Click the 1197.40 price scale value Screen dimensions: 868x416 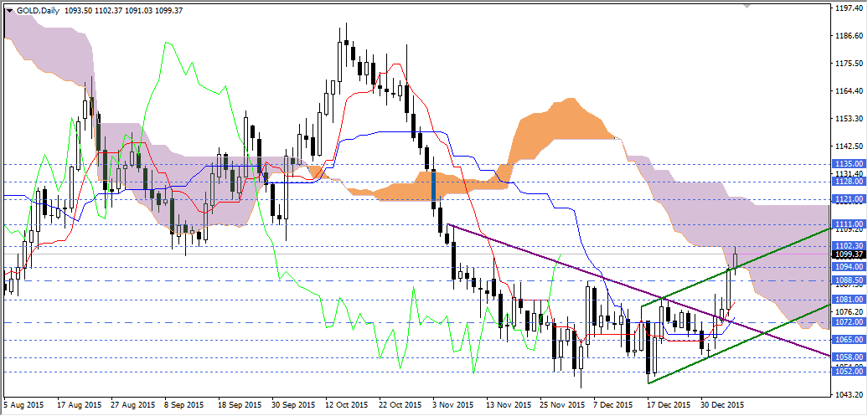849,8
